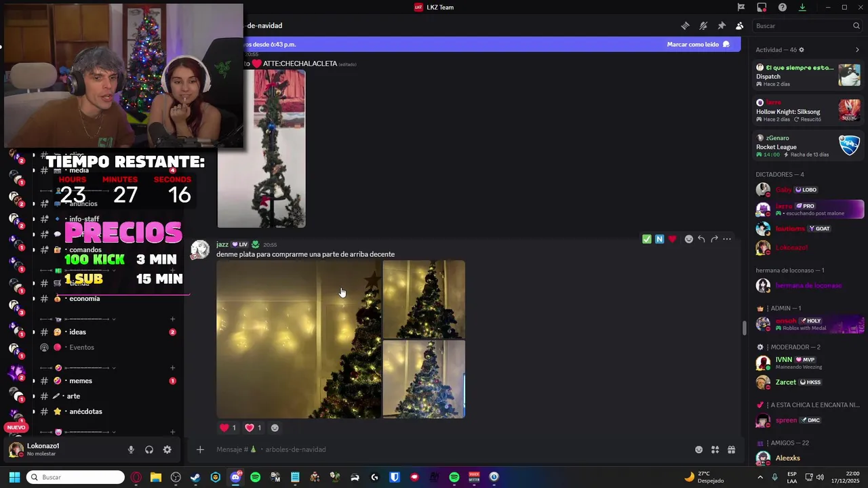Open member Aleexks in Amigos list

tap(808, 458)
